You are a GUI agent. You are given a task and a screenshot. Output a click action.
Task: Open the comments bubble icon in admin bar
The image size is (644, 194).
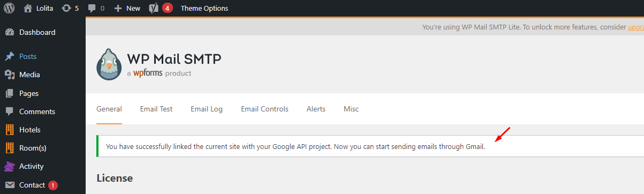click(92, 9)
